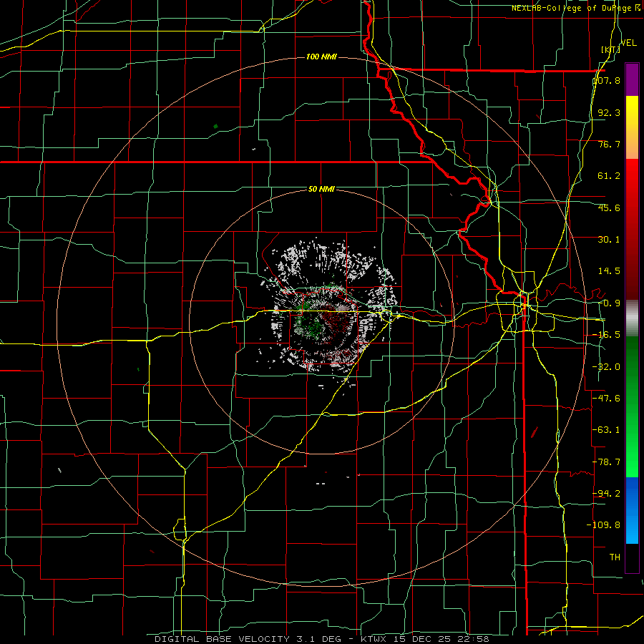The height and width of the screenshot is (644, 644).
Task: Click the "VEL" legend heading
Action: pyautogui.click(x=628, y=43)
